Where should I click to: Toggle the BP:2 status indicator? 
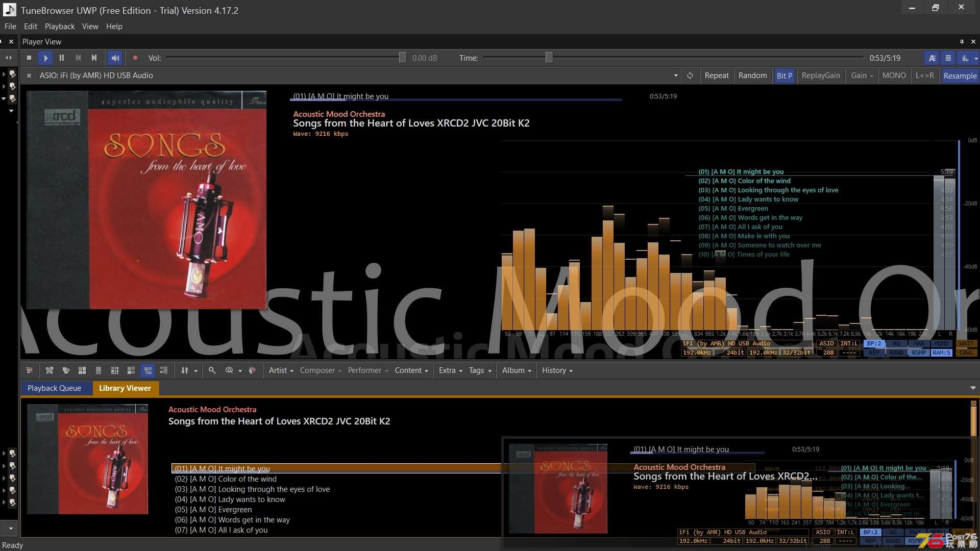[x=874, y=343]
